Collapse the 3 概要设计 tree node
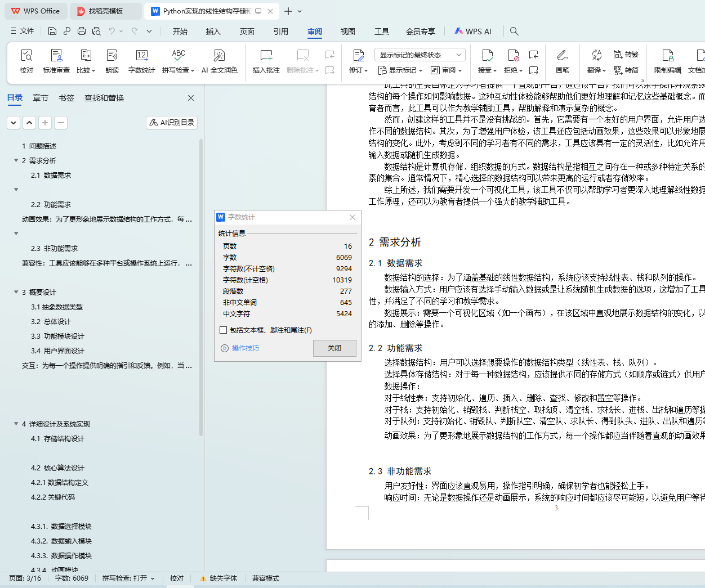The image size is (705, 588). [16, 292]
